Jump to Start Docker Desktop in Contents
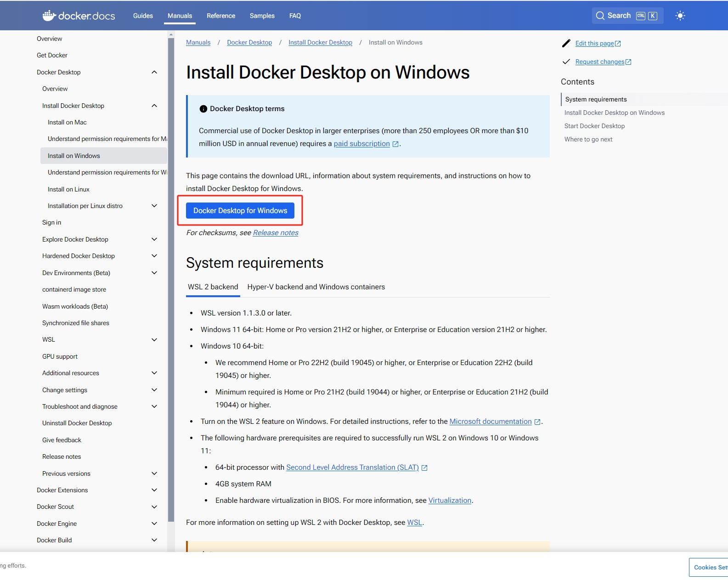The width and height of the screenshot is (728, 580). (594, 126)
